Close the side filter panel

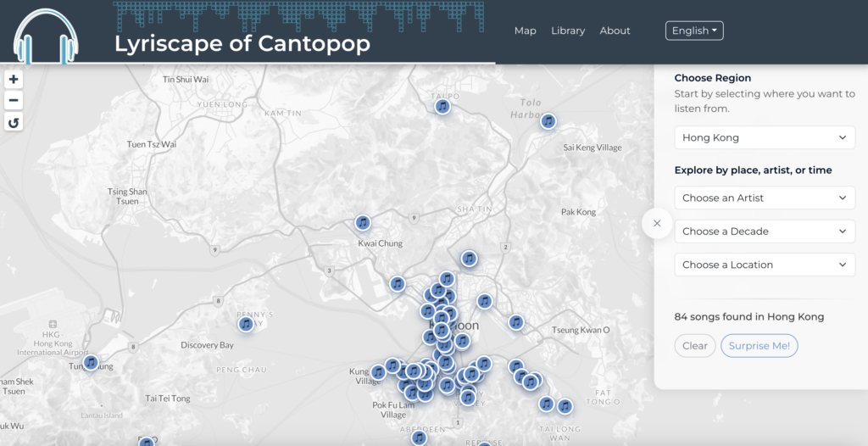tap(657, 224)
